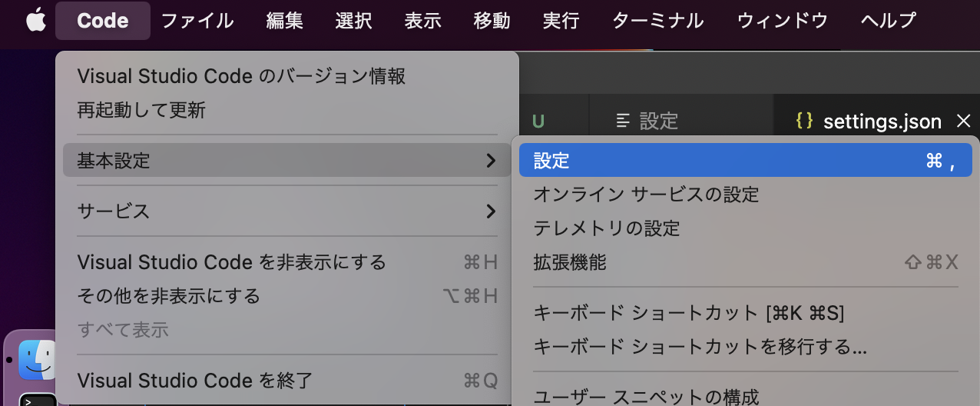The height and width of the screenshot is (406, 980).
Task: Click the settings.json braces file icon
Action: click(804, 121)
